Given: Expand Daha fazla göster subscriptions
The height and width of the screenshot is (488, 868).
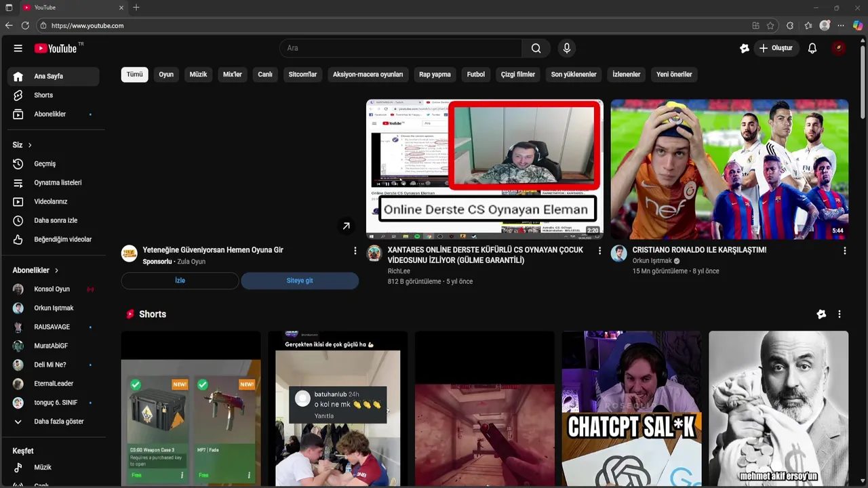Looking at the screenshot, I should [x=54, y=422].
